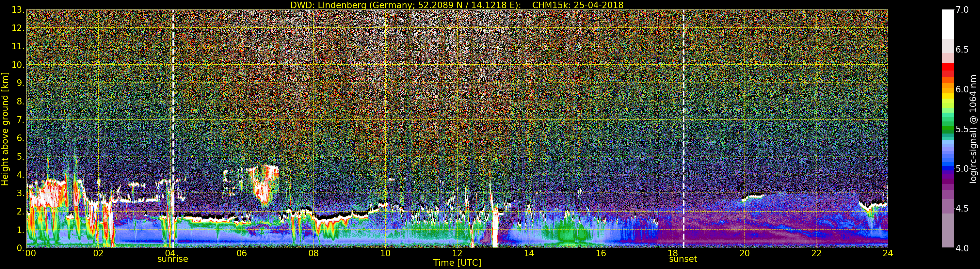This screenshot has height=269, width=980.
Task: Click time-axis tick label '10'
Action: coord(385,253)
